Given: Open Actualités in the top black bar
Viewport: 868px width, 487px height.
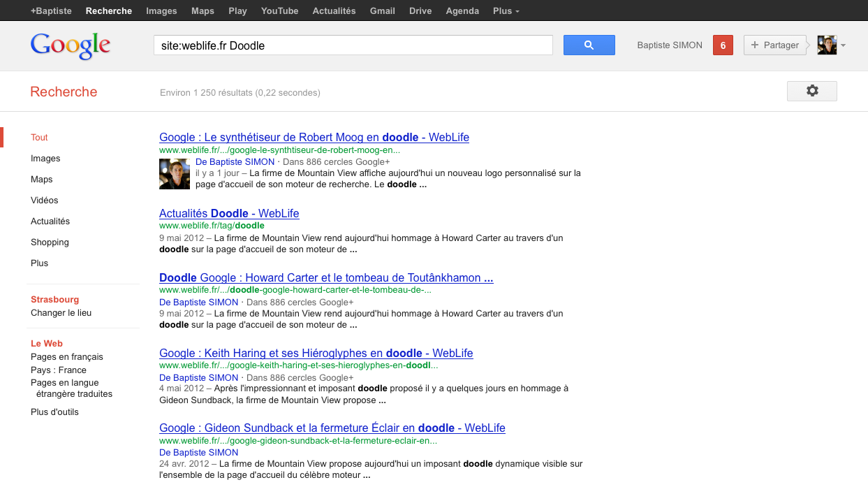Looking at the screenshot, I should [334, 10].
